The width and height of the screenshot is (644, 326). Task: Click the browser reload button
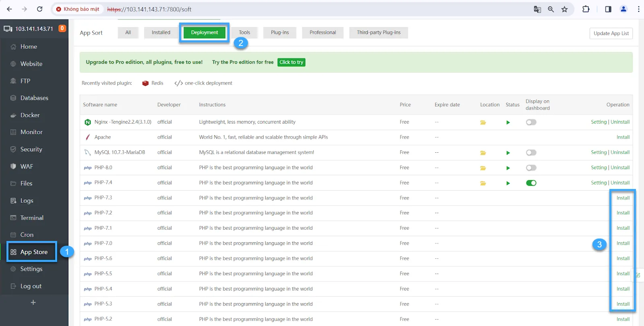(x=39, y=9)
